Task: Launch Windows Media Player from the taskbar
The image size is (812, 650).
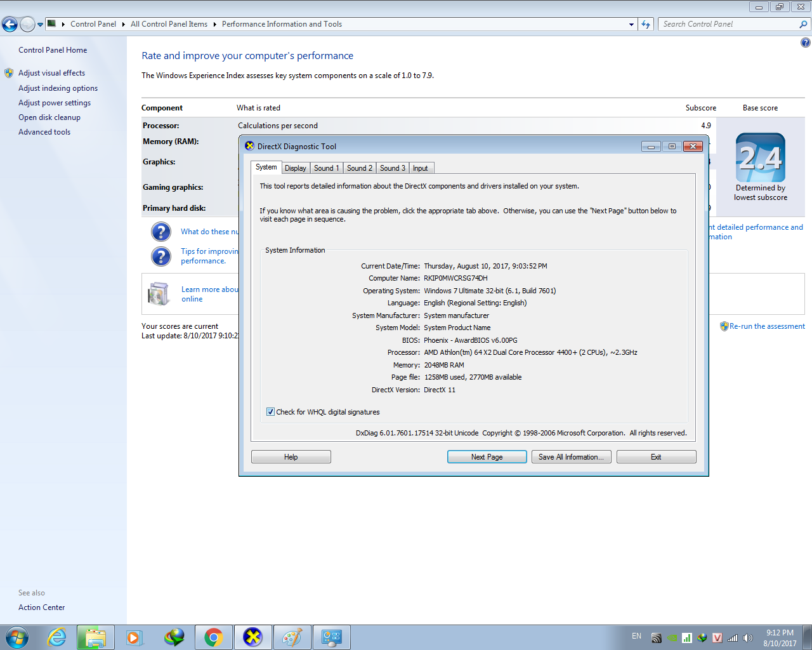Action: pyautogui.click(x=134, y=637)
